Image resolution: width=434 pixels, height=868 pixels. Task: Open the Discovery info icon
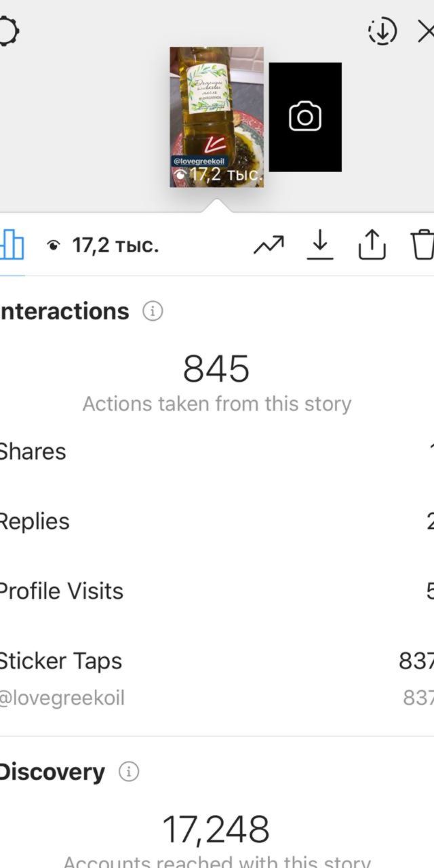click(129, 772)
